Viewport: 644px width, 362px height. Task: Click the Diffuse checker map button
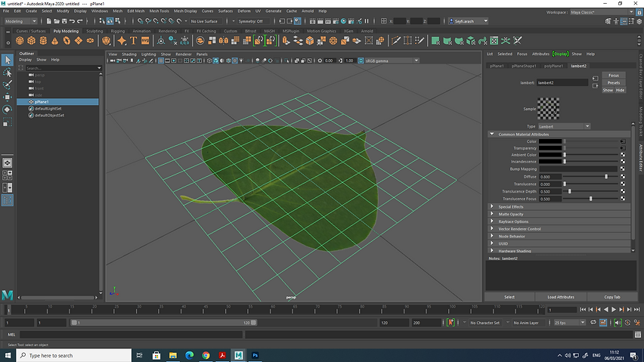pyautogui.click(x=623, y=177)
